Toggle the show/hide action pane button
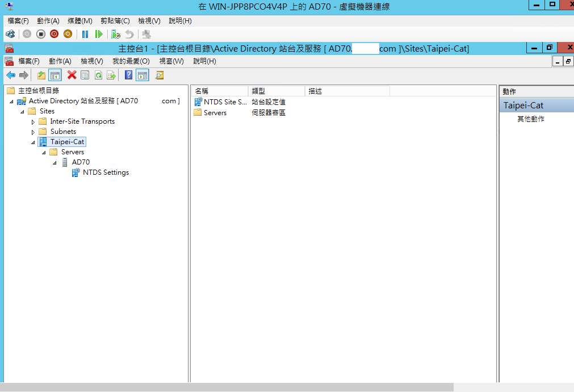The height and width of the screenshot is (392, 574). [143, 75]
